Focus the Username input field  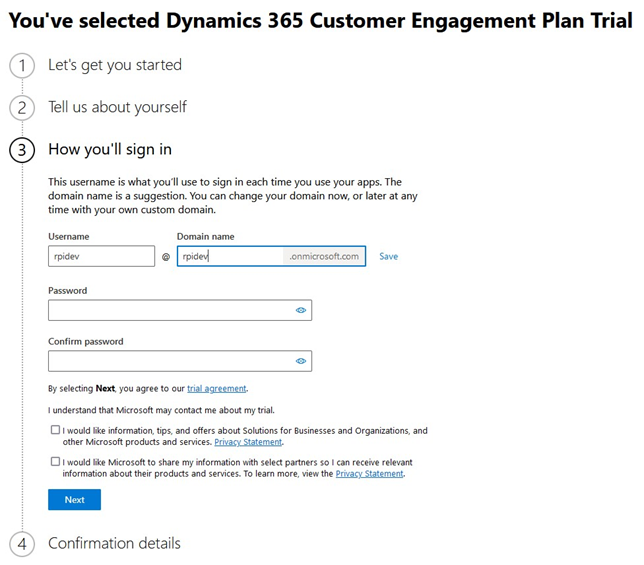101,257
